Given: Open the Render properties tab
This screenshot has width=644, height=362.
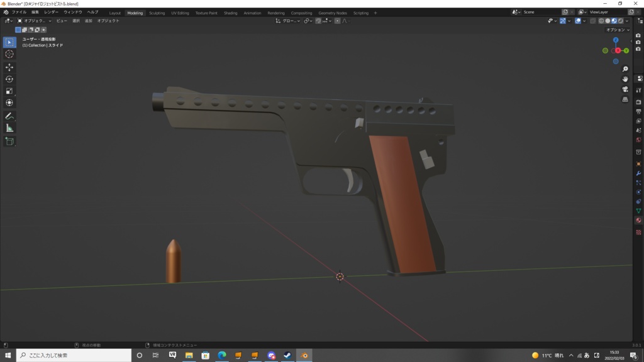Looking at the screenshot, I should (x=639, y=102).
